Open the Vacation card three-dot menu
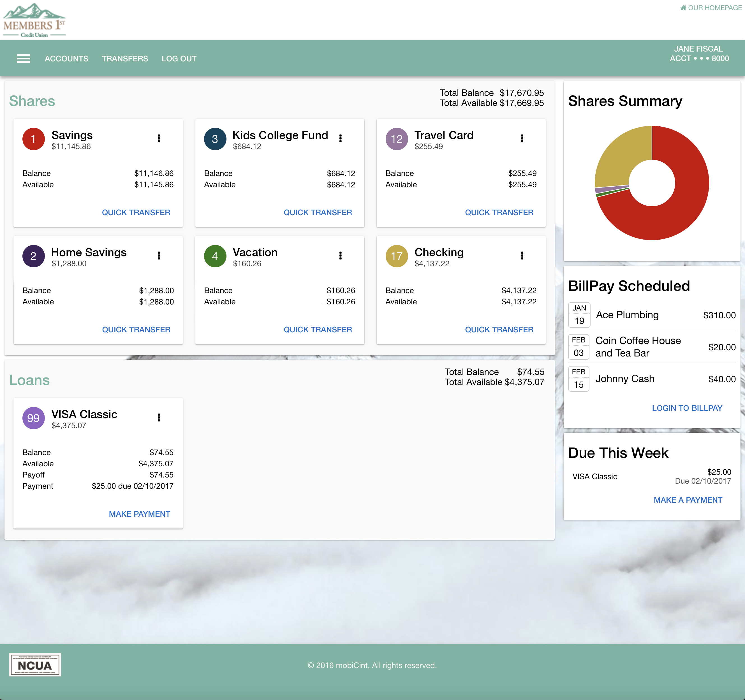The image size is (745, 700). [x=340, y=256]
